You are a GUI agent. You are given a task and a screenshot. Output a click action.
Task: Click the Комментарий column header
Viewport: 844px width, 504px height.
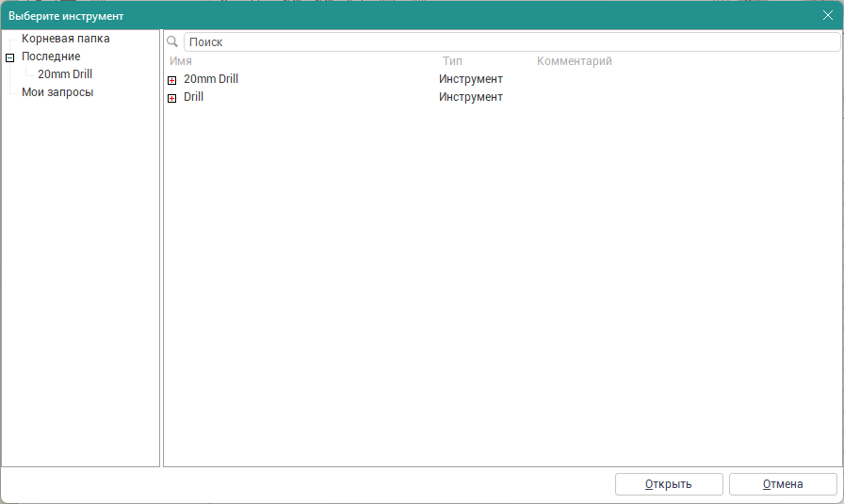pos(574,61)
